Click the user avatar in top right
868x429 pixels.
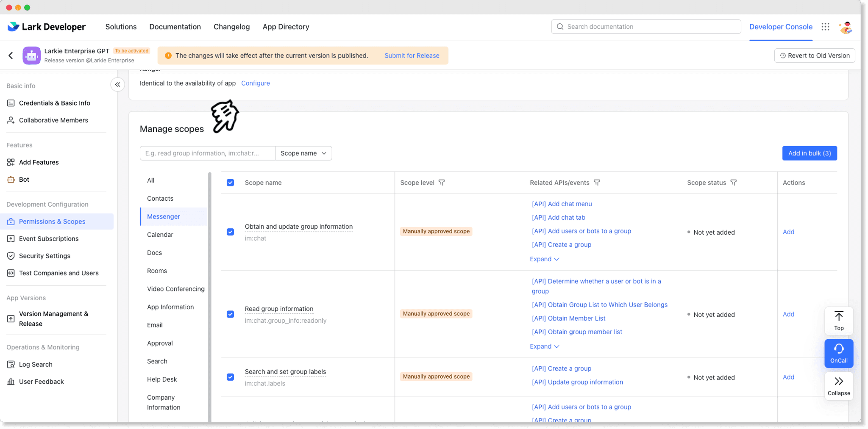[x=846, y=27]
